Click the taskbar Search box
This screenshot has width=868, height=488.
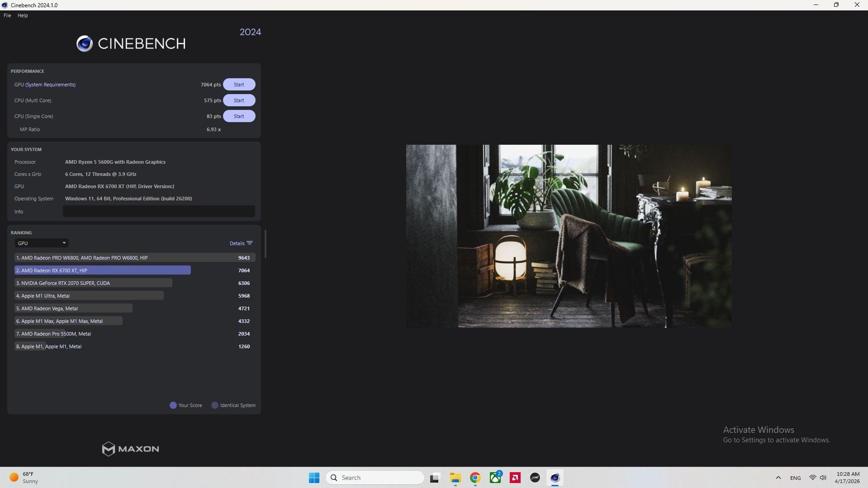[x=375, y=478]
